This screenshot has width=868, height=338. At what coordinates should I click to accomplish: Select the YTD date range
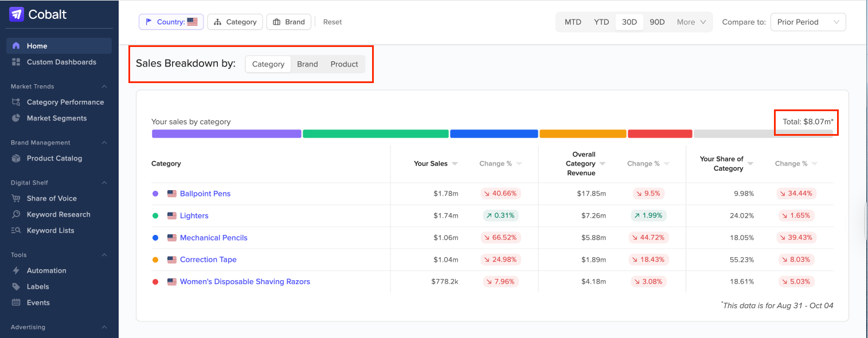point(601,22)
